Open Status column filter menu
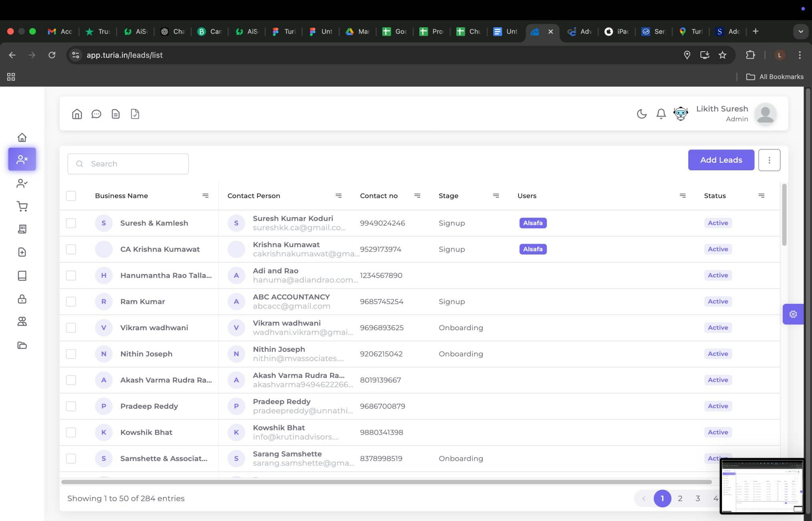The image size is (812, 521). (761, 196)
